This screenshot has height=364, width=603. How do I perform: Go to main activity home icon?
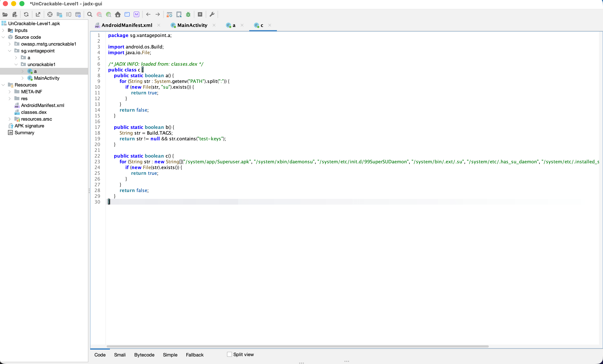pos(118,14)
